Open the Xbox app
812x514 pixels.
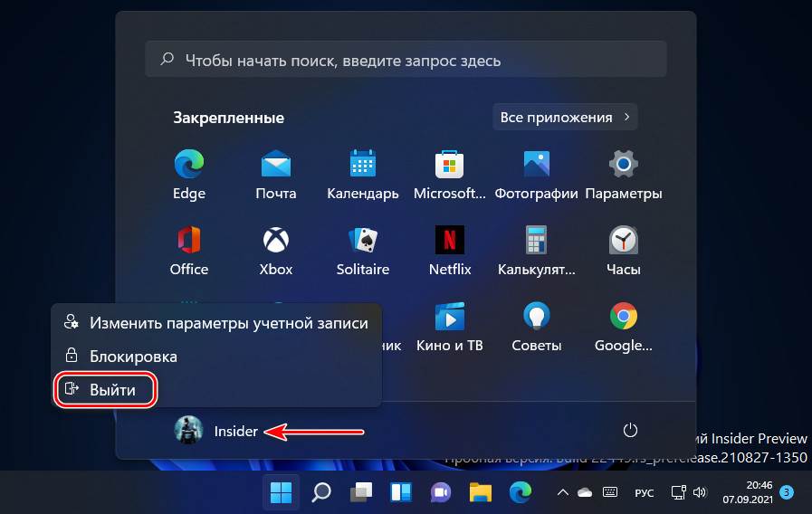275,251
